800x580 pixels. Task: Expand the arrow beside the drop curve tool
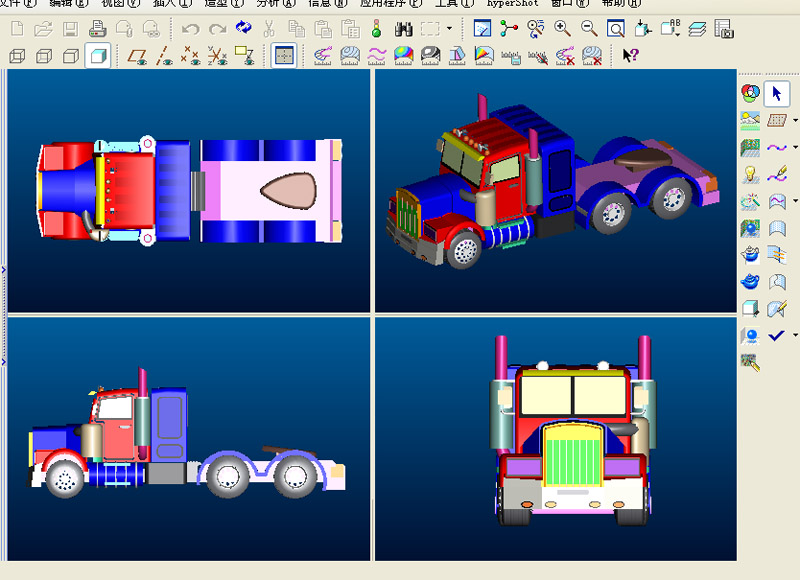click(x=795, y=201)
